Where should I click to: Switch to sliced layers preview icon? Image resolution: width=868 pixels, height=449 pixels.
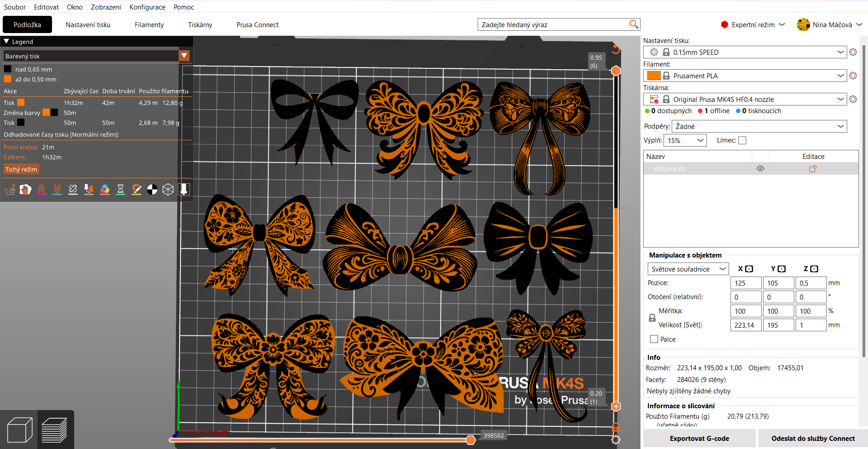55,430
